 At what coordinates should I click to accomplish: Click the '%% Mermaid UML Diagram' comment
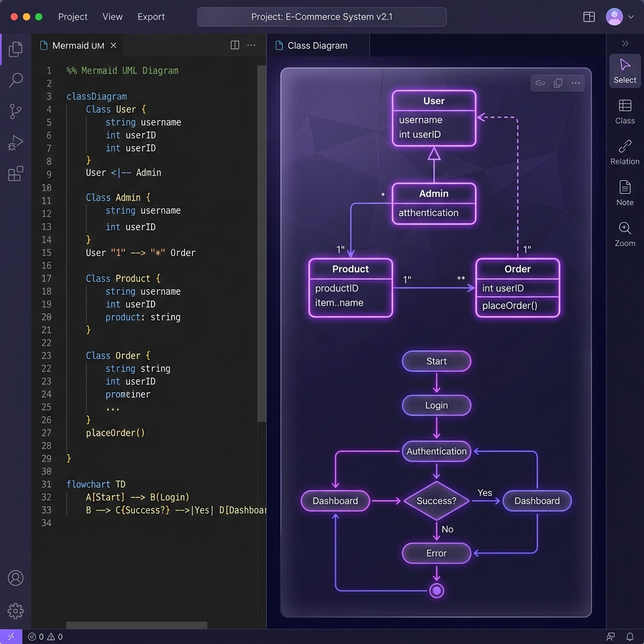(123, 70)
